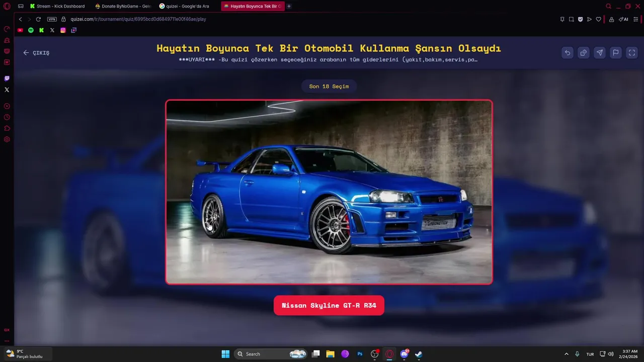The width and height of the screenshot is (644, 362).
Task: Click the UYARI warning description text
Action: pos(328,59)
